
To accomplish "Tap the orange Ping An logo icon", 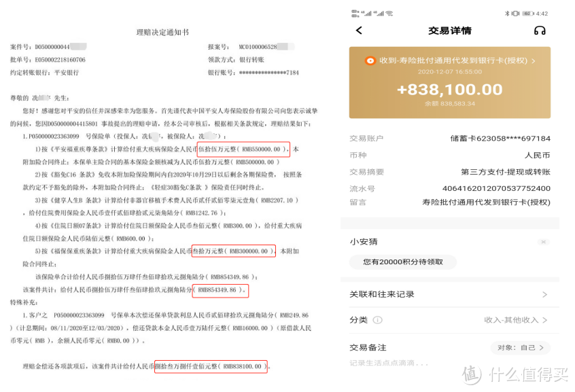I will [370, 61].
